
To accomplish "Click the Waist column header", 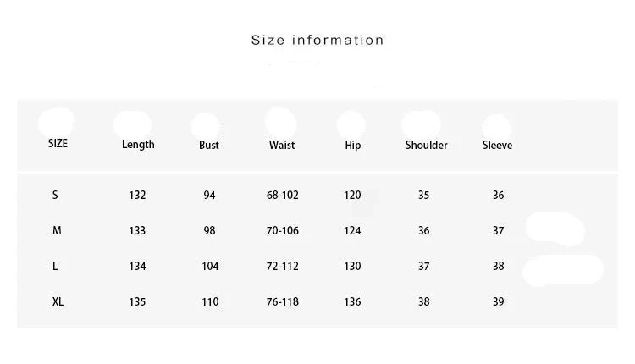I will [x=282, y=146].
